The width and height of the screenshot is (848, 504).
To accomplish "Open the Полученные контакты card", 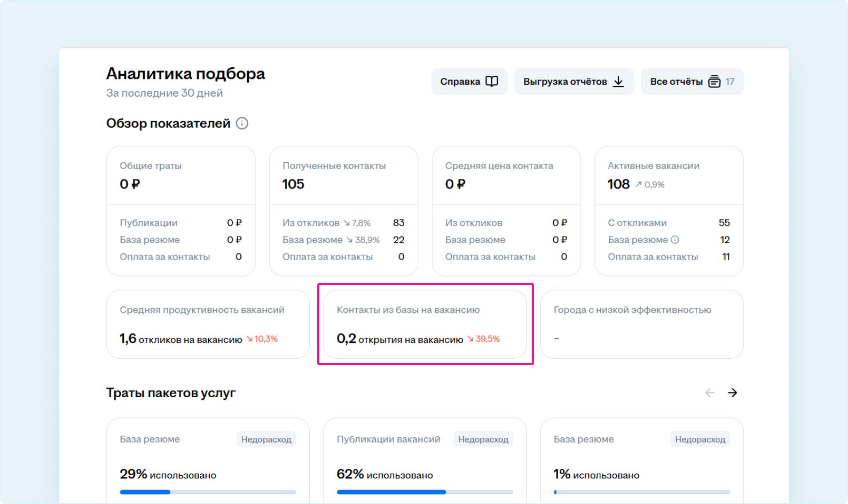I will tap(343, 176).
